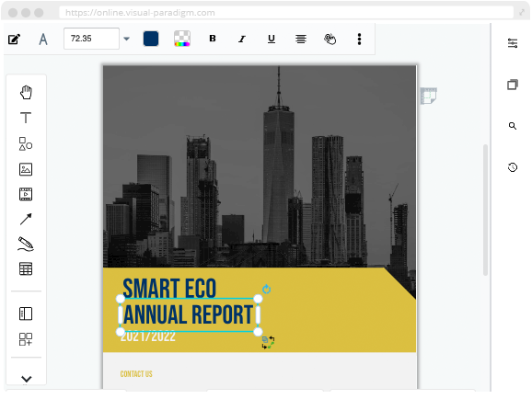Select the Pan hand tool
This screenshot has height=399, width=532.
(26, 93)
